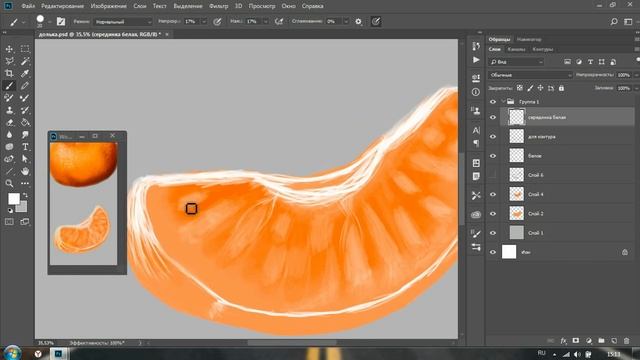Switch to the Каналы tab

516,49
